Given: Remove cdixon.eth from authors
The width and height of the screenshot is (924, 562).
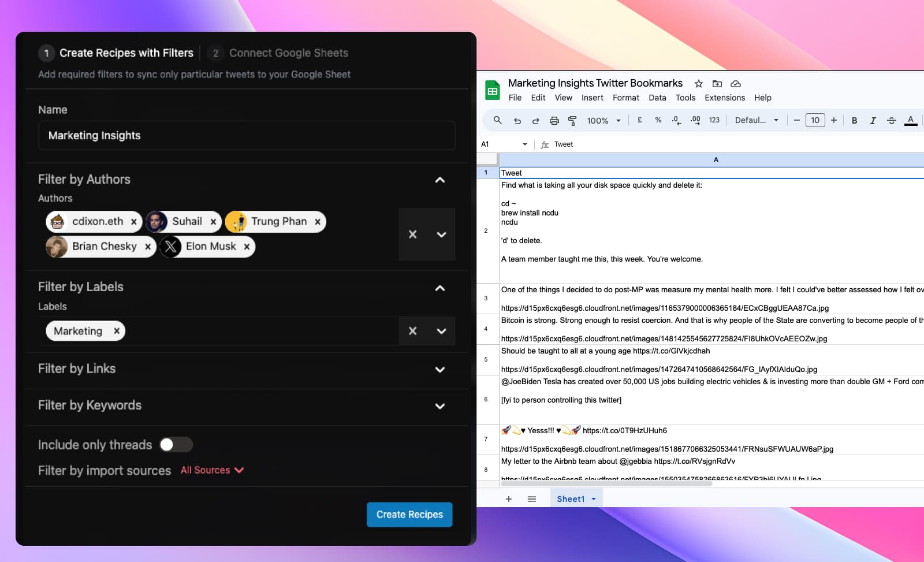Looking at the screenshot, I should tap(134, 222).
